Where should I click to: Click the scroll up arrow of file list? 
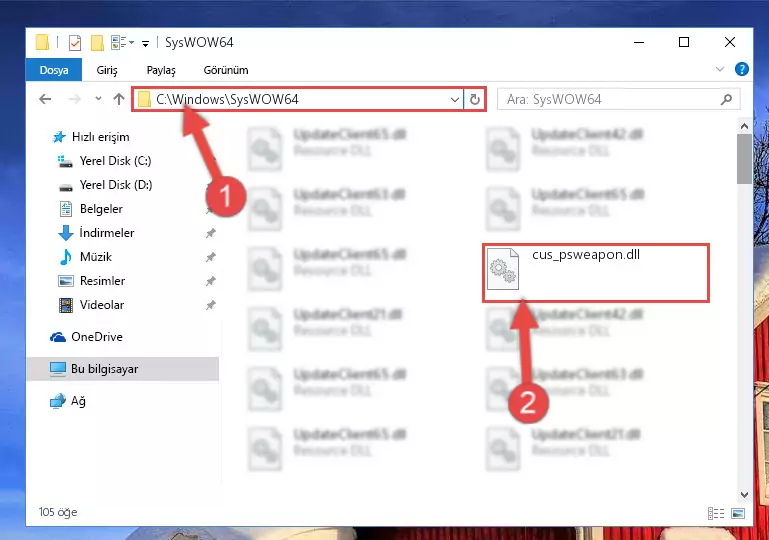744,127
